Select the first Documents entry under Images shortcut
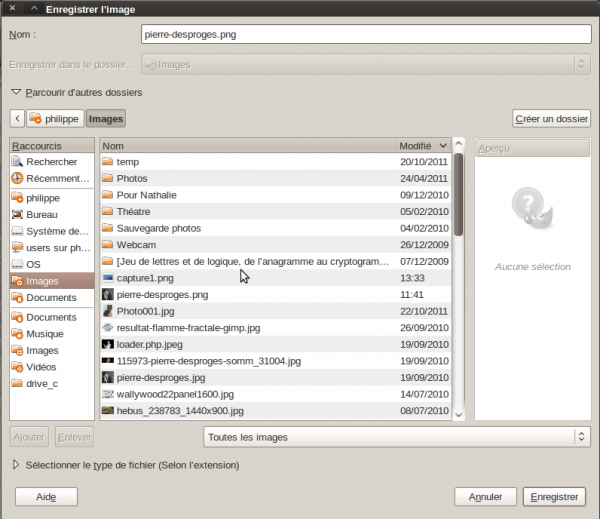The height and width of the screenshot is (519, 600). tap(52, 297)
